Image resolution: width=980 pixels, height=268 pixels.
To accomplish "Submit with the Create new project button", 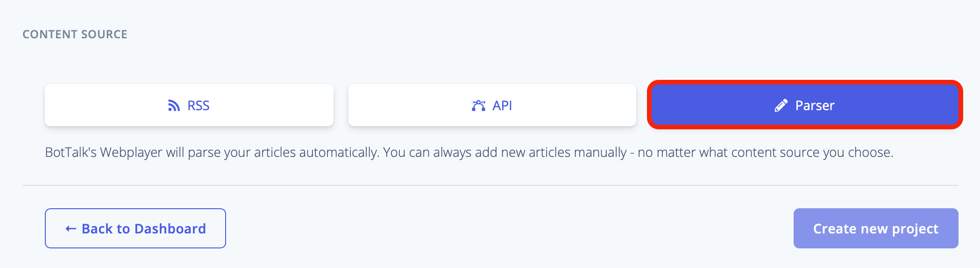I will (x=876, y=228).
